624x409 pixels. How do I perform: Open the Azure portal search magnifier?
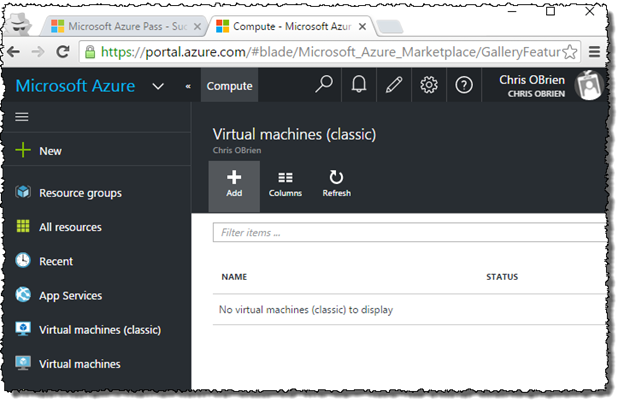(x=324, y=84)
